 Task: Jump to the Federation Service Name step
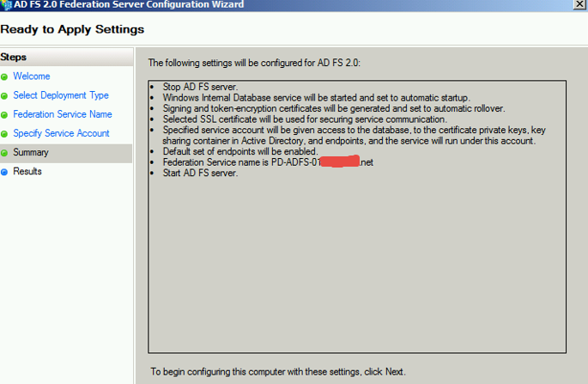coord(62,114)
